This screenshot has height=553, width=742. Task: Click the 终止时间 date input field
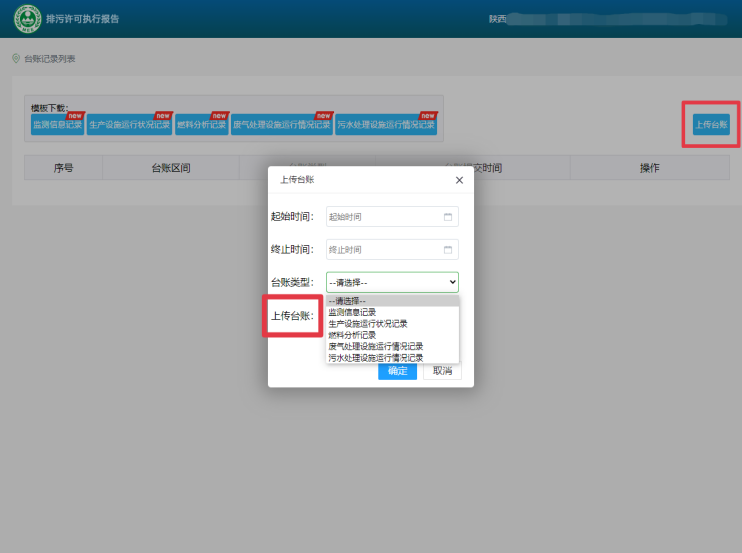(x=383, y=250)
